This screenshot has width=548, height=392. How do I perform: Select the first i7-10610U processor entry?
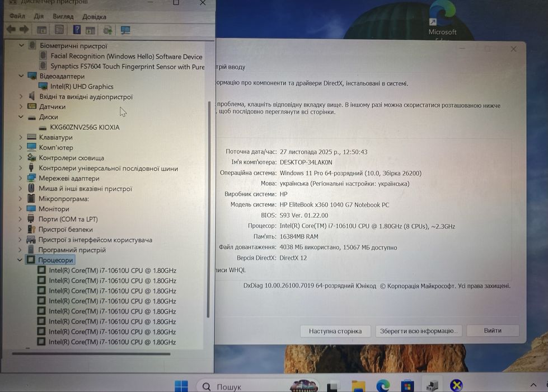pyautogui.click(x=113, y=270)
